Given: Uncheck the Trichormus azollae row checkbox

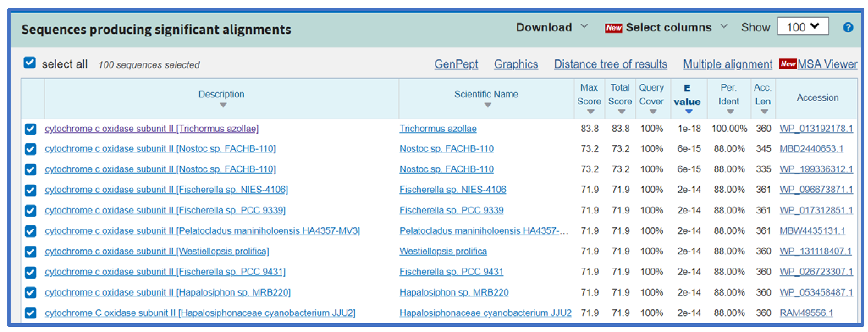Looking at the screenshot, I should click(30, 129).
